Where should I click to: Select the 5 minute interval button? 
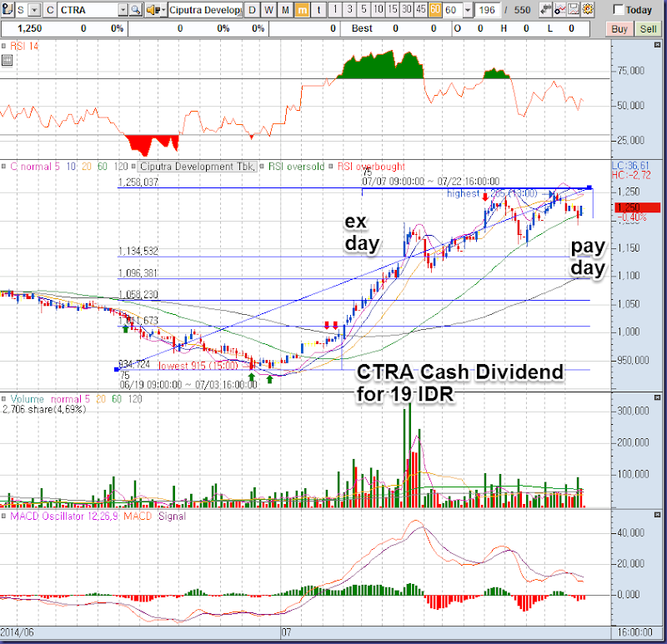click(364, 9)
